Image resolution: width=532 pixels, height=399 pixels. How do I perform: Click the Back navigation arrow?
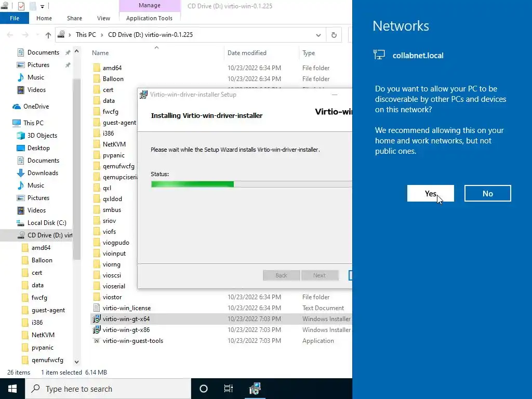click(10, 35)
